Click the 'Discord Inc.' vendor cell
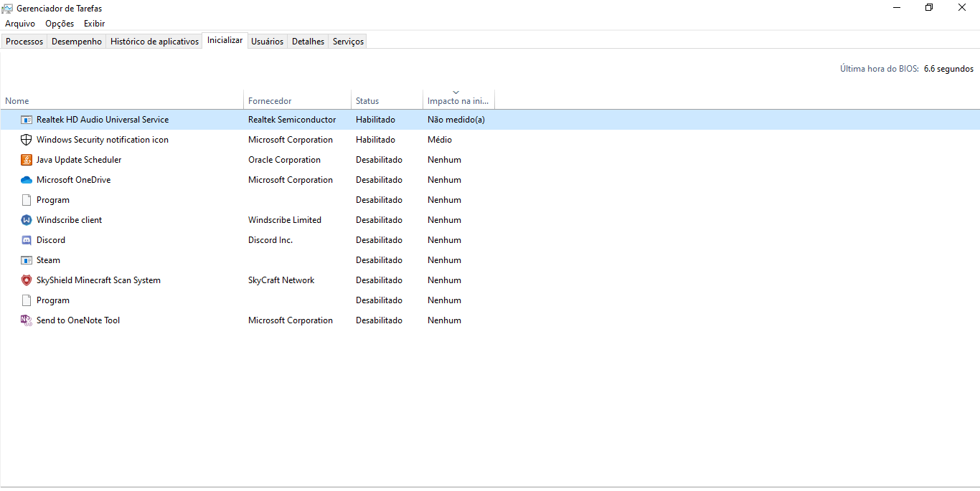 (x=270, y=240)
